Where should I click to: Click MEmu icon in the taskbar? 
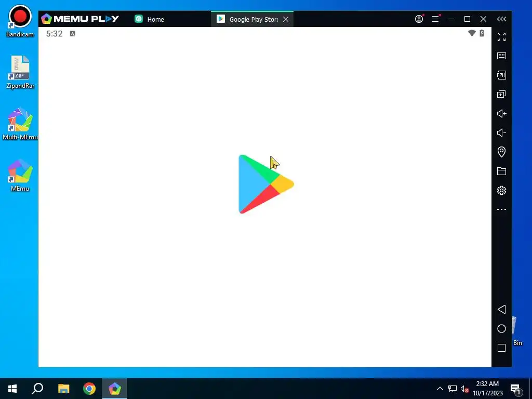click(115, 389)
